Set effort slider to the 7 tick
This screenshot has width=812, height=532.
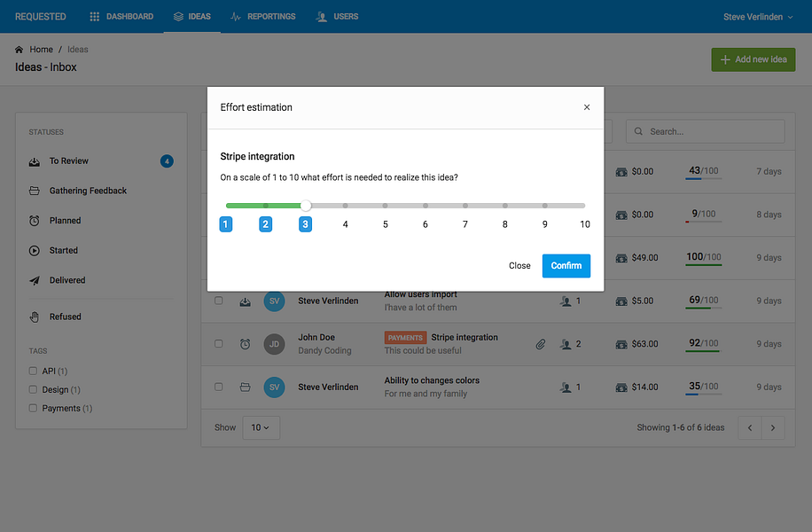(x=465, y=206)
